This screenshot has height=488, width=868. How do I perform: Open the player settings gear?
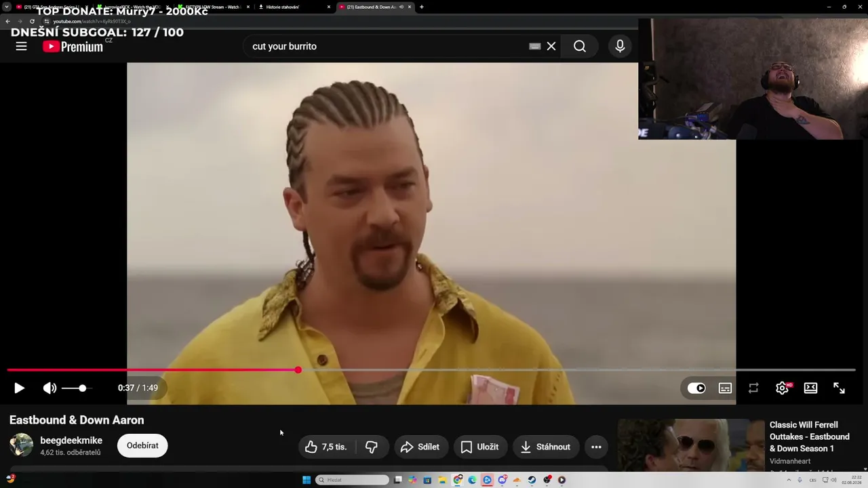point(783,388)
